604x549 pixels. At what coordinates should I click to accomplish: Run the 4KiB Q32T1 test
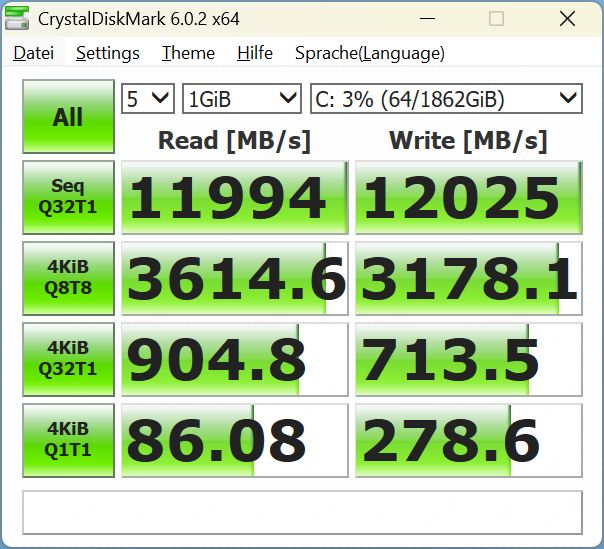tap(67, 359)
